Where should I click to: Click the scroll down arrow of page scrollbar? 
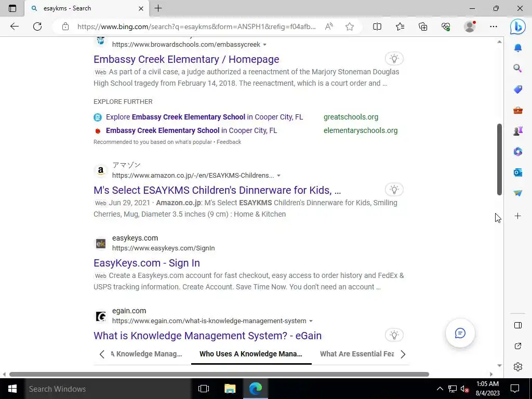point(499,365)
